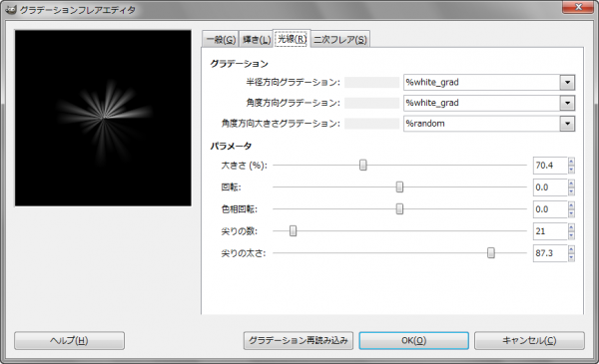Click the flare preview image
This screenshot has width=599, height=364.
(103, 119)
